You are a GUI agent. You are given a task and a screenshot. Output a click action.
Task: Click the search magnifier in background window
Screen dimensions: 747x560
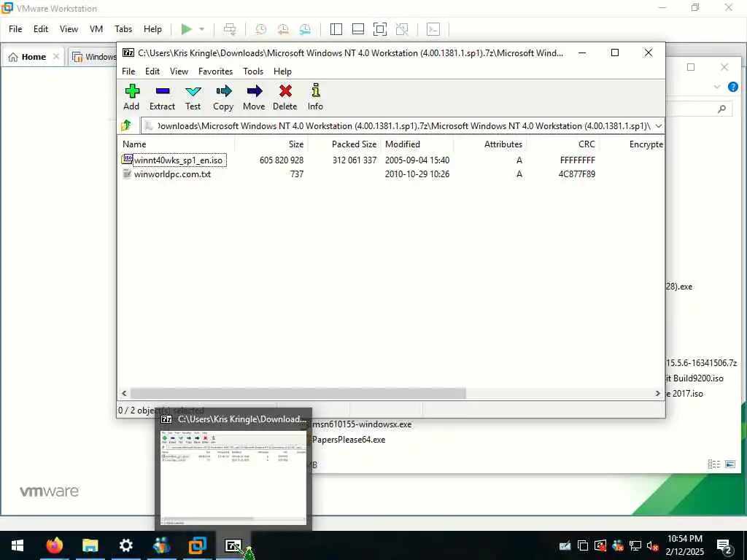(721, 109)
